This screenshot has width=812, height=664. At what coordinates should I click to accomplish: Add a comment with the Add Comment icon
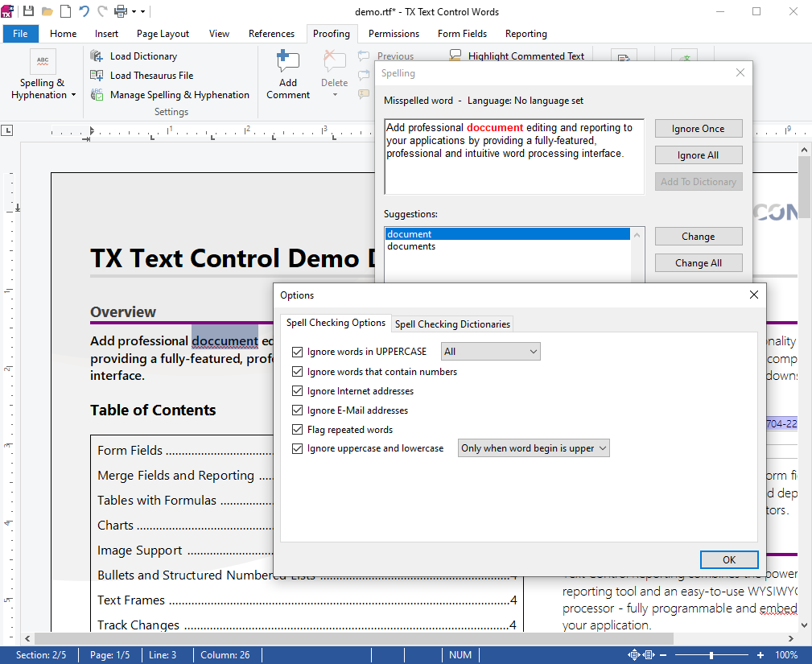pos(287,72)
